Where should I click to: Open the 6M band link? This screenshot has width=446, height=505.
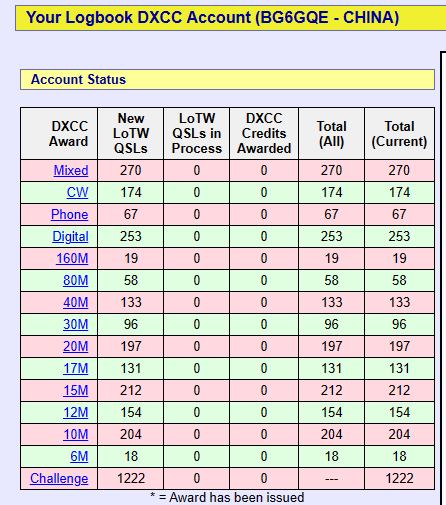(79, 456)
